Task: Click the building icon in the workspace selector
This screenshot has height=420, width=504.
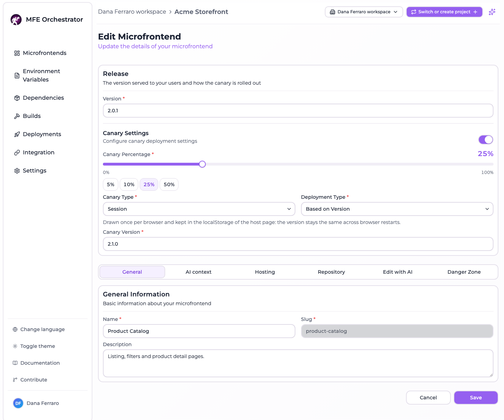Action: [x=332, y=12]
